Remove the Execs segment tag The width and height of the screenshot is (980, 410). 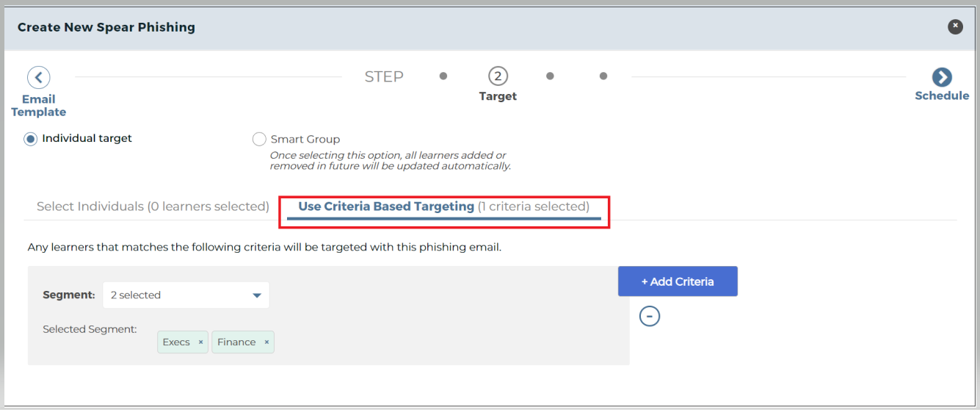(200, 342)
